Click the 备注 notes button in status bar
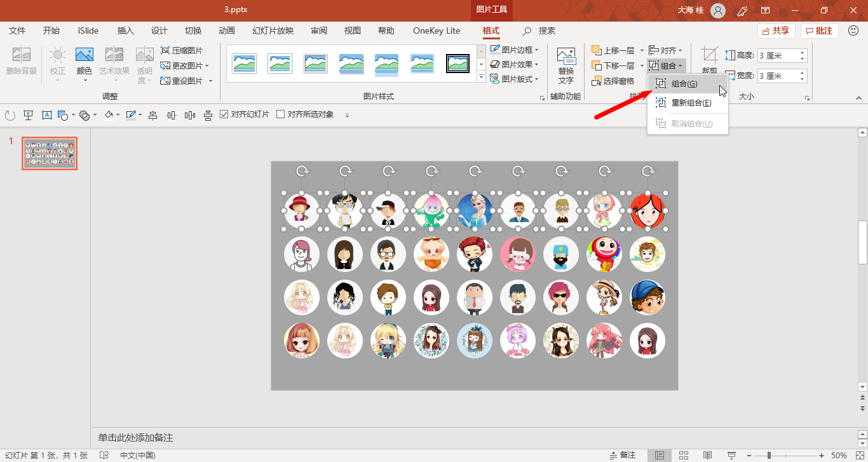 click(622, 455)
